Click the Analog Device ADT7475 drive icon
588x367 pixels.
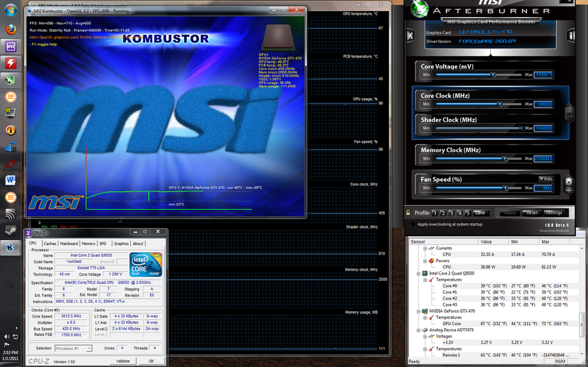[425, 330]
